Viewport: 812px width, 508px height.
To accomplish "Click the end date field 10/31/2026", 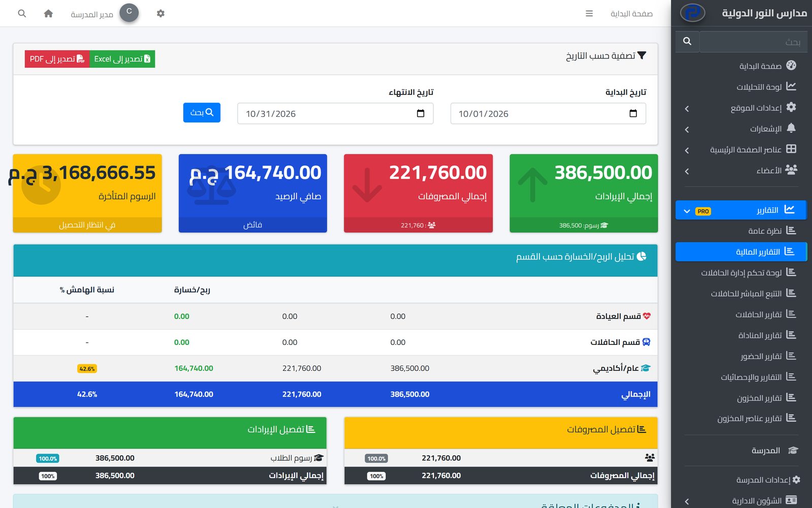I will 335,113.
